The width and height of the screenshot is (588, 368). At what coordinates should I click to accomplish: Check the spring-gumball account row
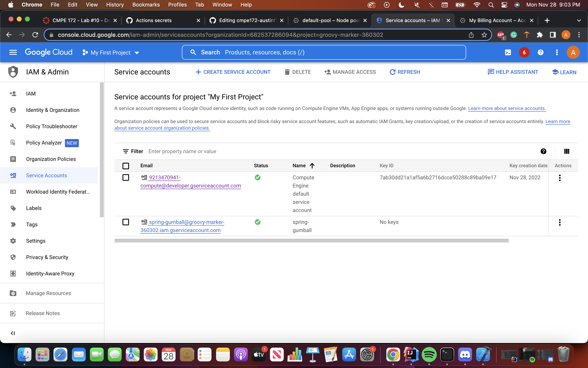pos(126,222)
